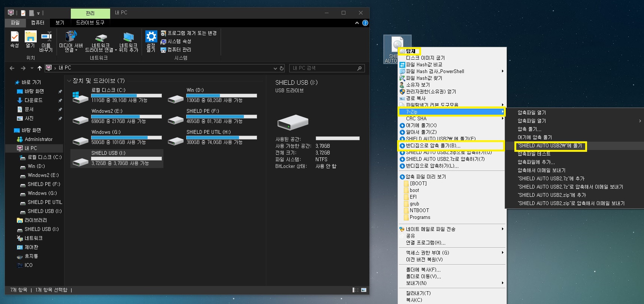Viewport: 644px width, 304px height.
Task: Switch to details view status bar icon
Action: click(356, 290)
